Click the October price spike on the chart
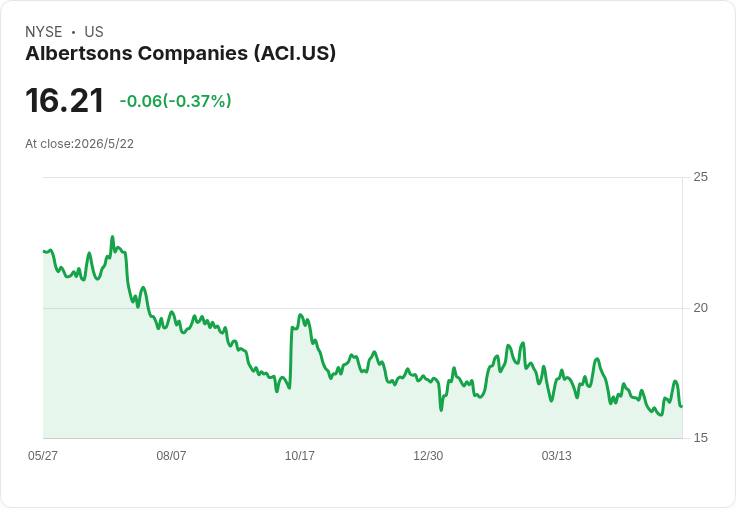Screen dimensions: 736x508 (x=300, y=315)
